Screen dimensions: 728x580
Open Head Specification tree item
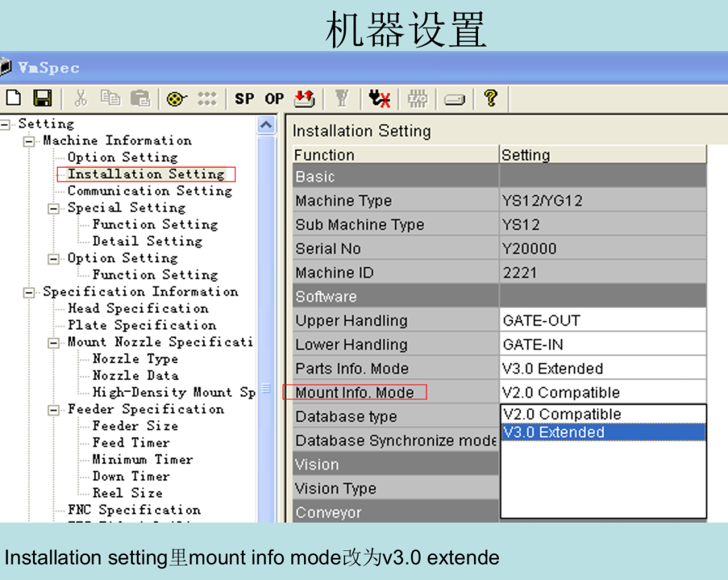(138, 309)
